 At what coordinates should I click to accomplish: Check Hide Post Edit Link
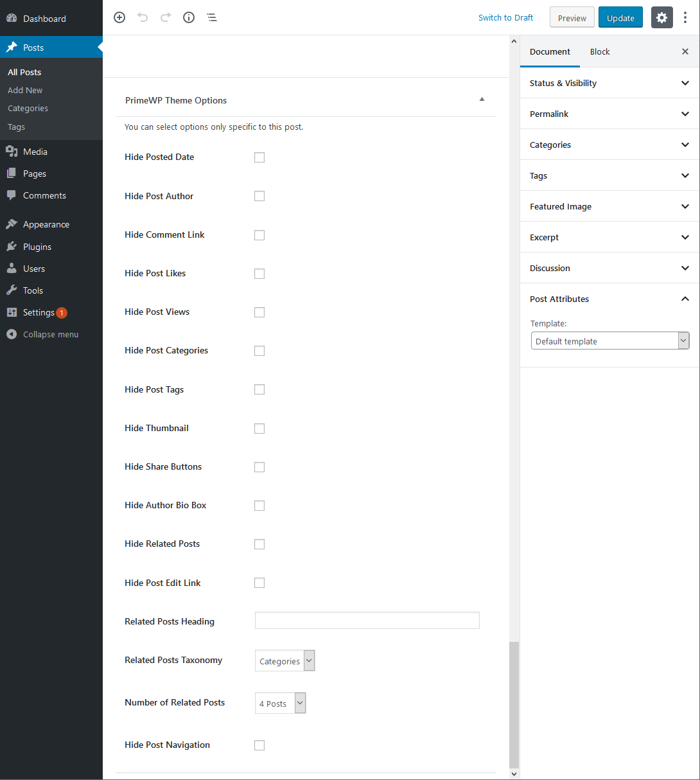tap(259, 583)
